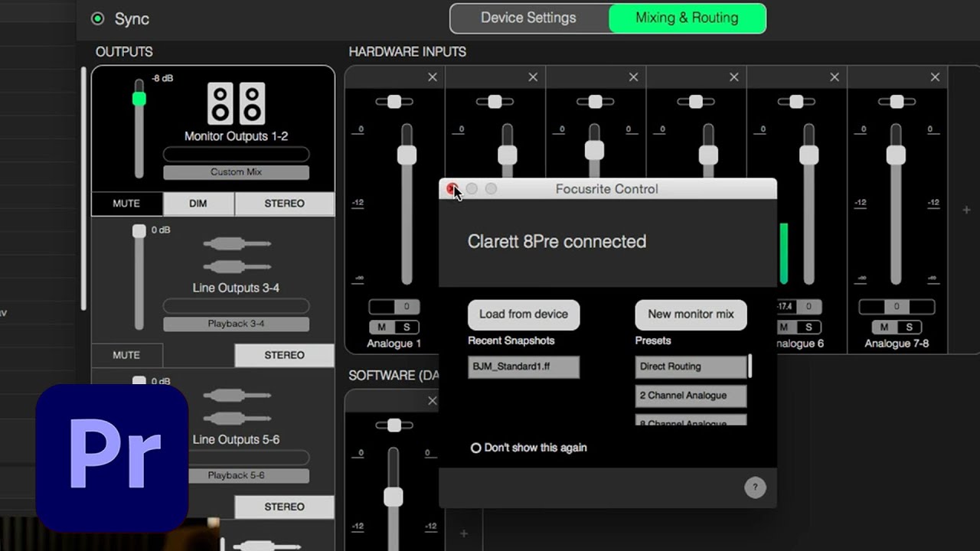
Task: Click the Analogue 7-8 pan slider
Action: 897,102
